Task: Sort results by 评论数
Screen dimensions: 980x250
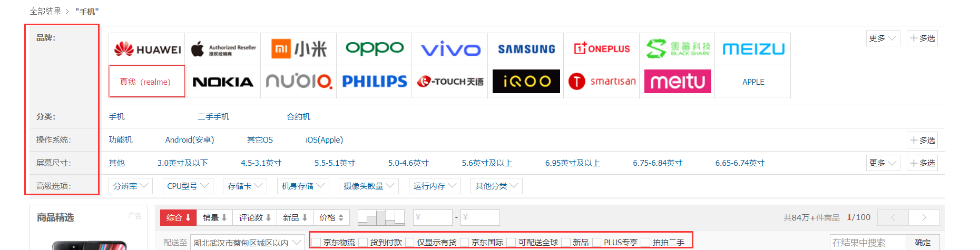Action: click(255, 217)
